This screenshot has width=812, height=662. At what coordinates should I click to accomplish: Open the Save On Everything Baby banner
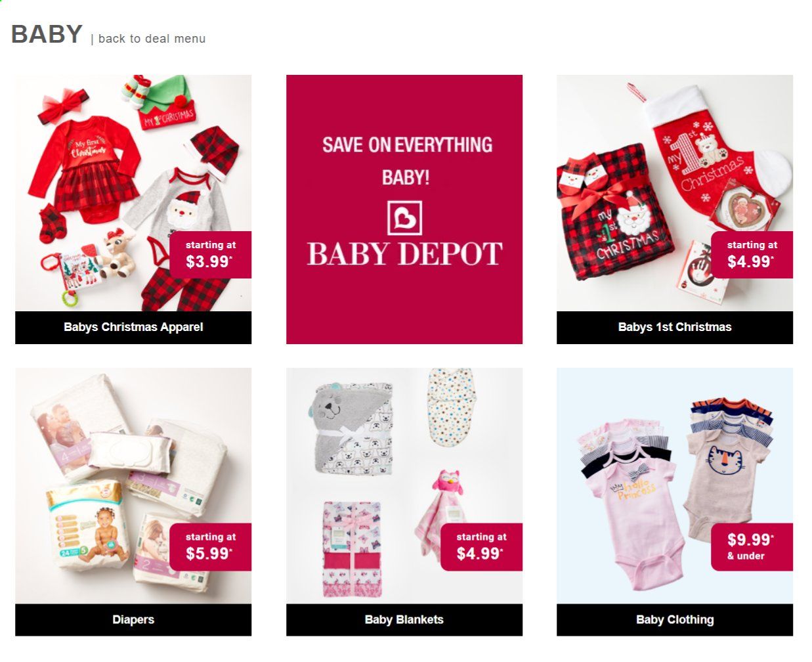tap(404, 210)
